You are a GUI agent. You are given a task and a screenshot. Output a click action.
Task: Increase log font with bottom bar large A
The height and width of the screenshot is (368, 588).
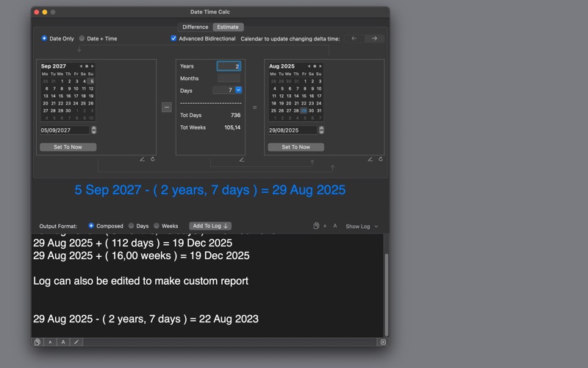tap(63, 342)
